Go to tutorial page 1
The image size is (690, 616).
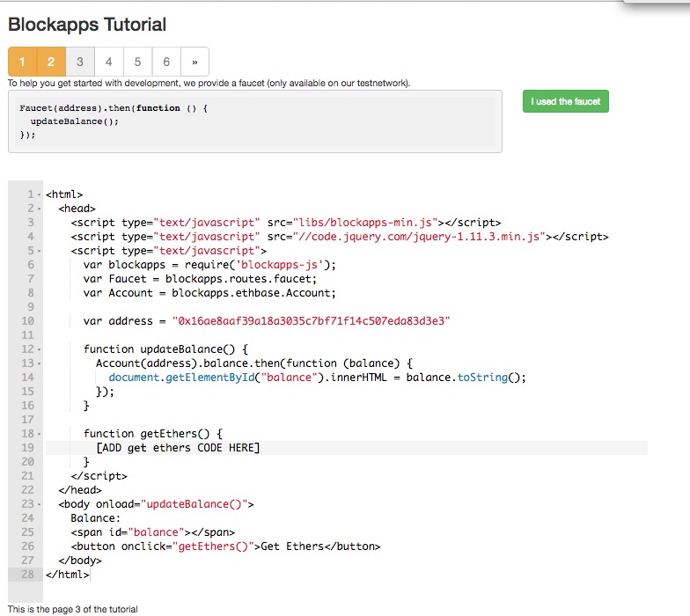click(23, 62)
